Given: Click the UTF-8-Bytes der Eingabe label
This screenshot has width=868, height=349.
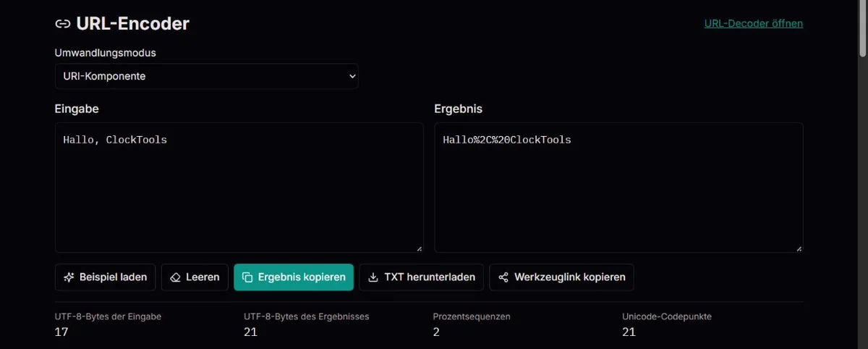Looking at the screenshot, I should pos(108,317).
